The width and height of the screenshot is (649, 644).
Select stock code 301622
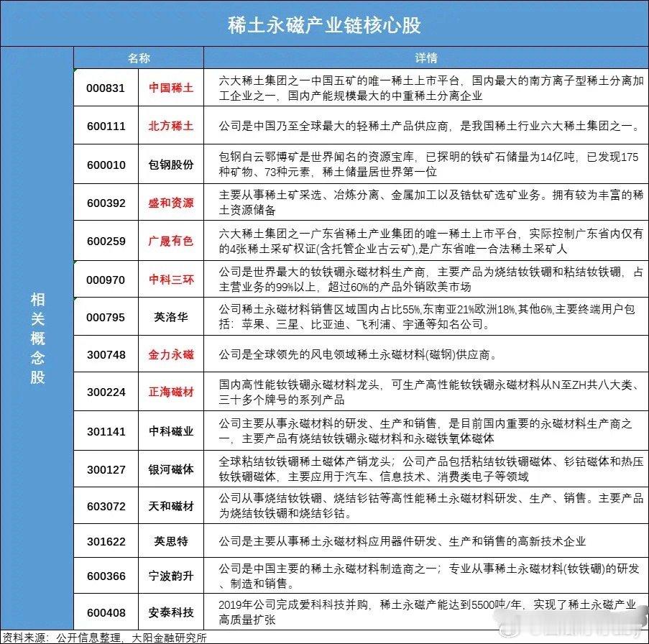[x=106, y=541]
